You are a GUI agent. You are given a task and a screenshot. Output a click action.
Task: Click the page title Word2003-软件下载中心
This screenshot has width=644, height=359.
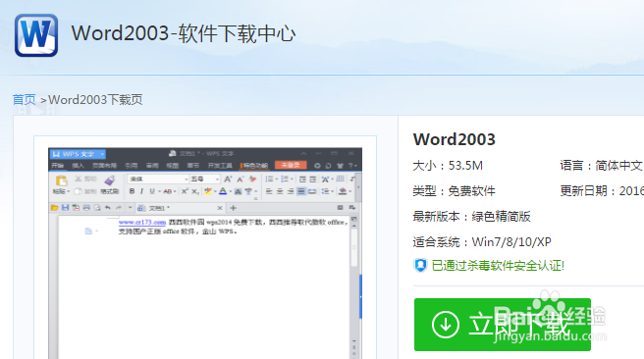184,33
